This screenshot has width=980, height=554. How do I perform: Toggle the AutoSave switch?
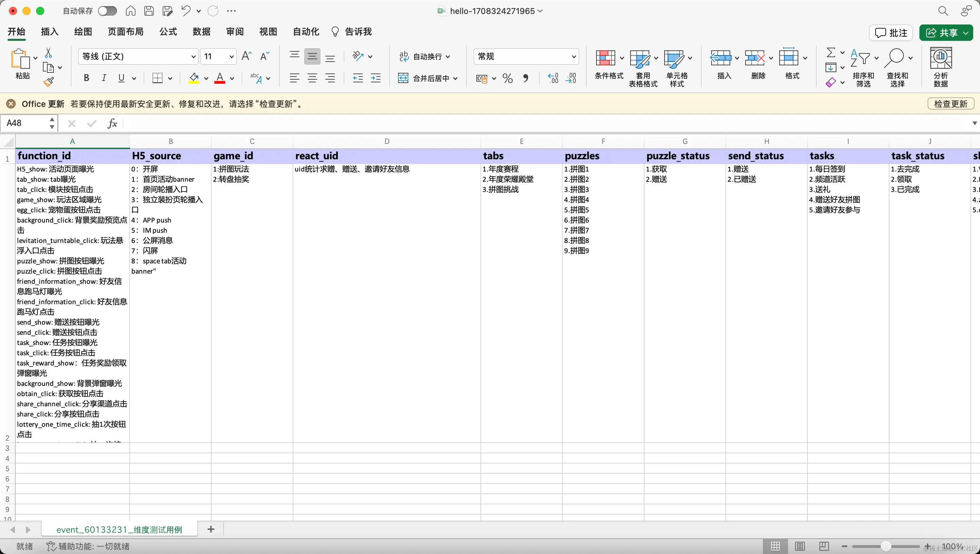tap(107, 11)
